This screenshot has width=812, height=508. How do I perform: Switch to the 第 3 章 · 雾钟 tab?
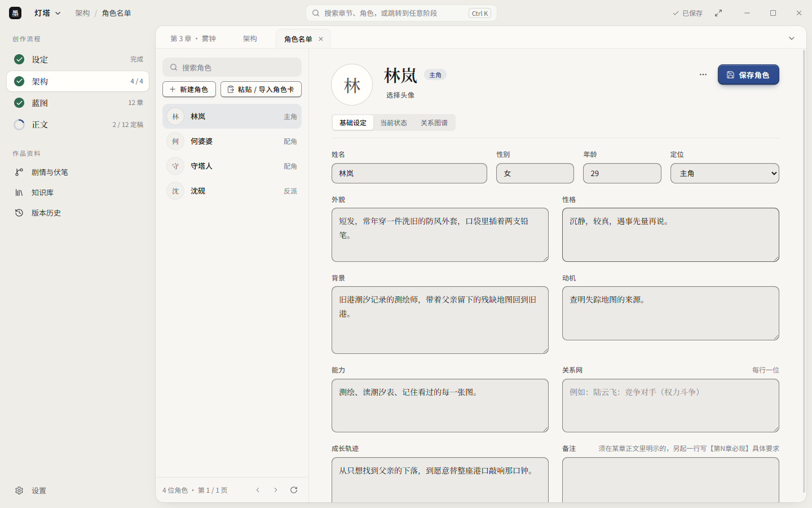193,38
